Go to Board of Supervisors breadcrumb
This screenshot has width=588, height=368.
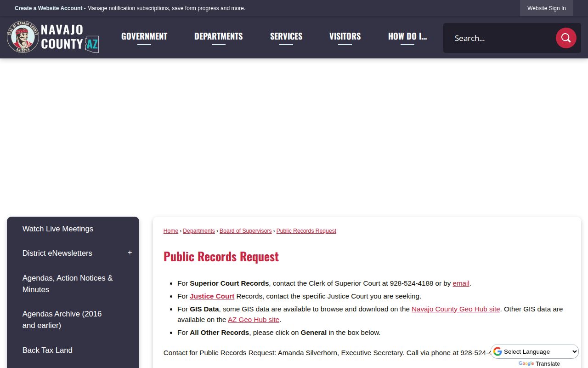point(246,231)
